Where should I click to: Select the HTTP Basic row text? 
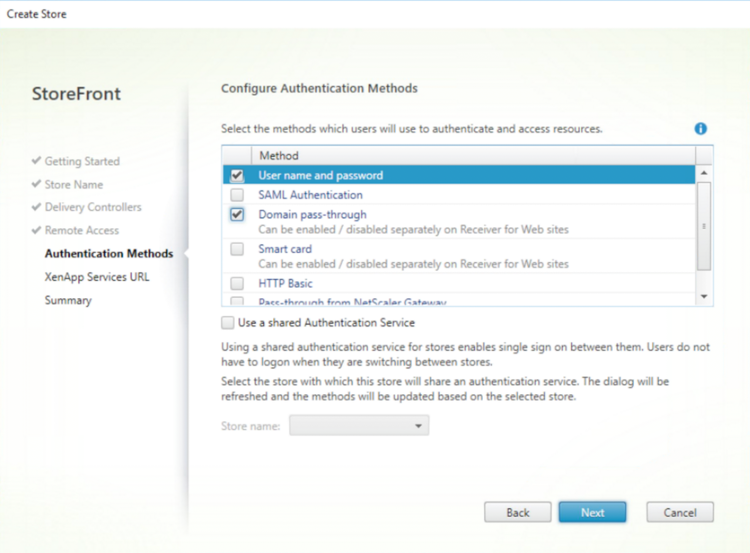tap(285, 283)
